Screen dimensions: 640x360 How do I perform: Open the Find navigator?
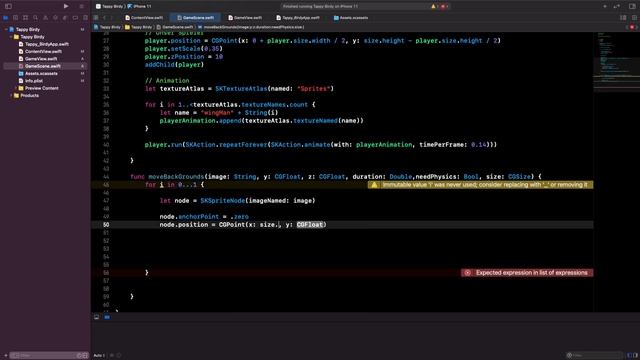(x=36, y=18)
